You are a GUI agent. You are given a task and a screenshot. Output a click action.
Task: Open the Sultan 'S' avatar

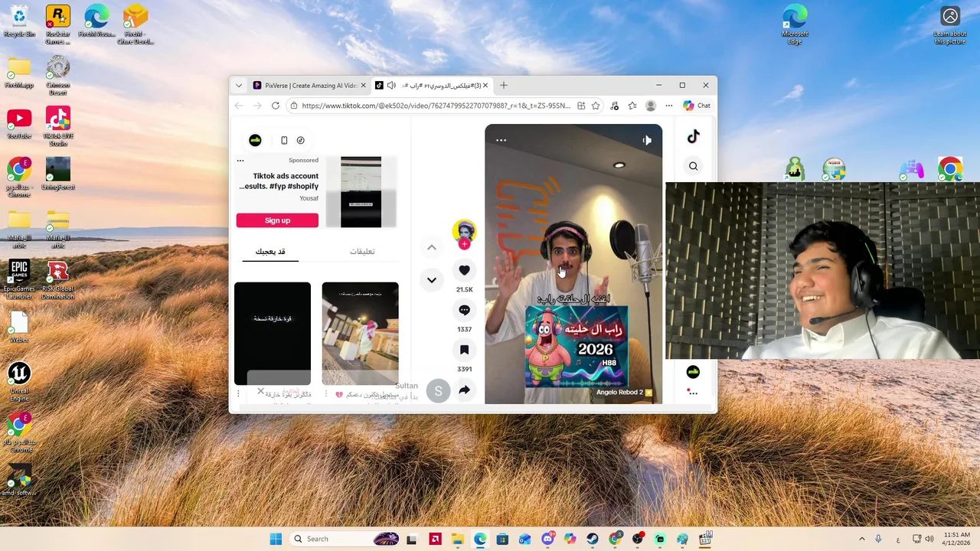click(x=438, y=391)
